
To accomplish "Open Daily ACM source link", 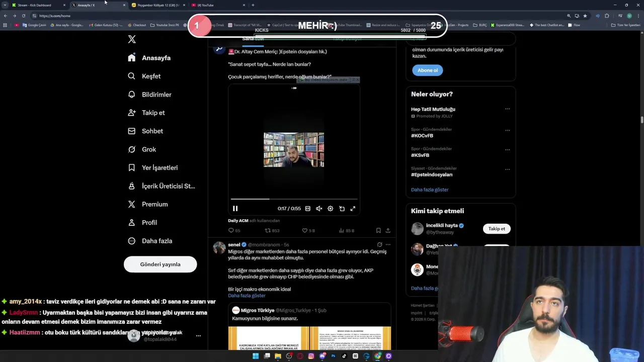I will [x=238, y=221].
